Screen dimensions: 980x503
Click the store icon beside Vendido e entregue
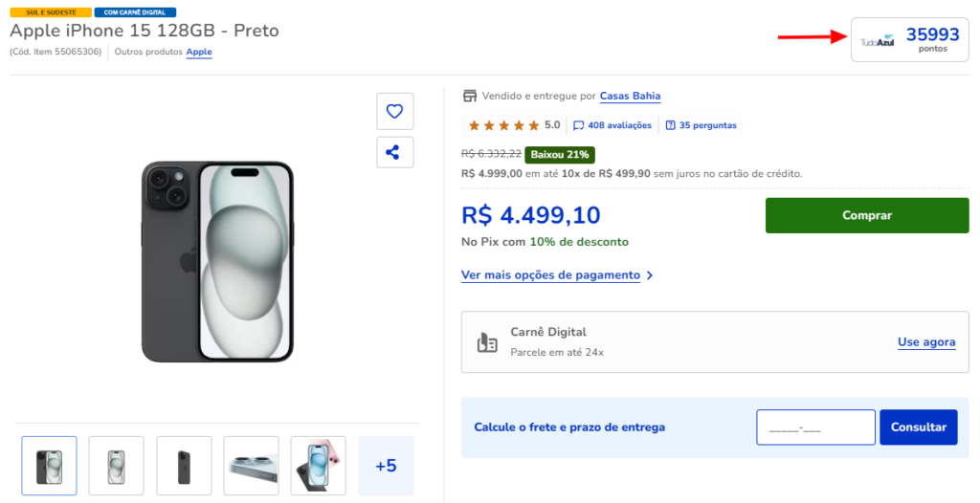click(x=469, y=96)
